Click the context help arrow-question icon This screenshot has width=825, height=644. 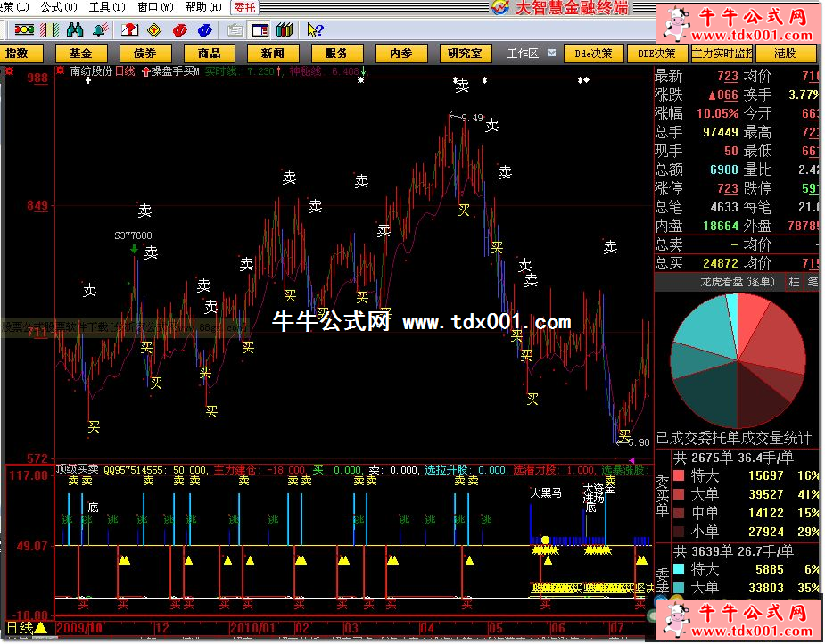point(315,30)
